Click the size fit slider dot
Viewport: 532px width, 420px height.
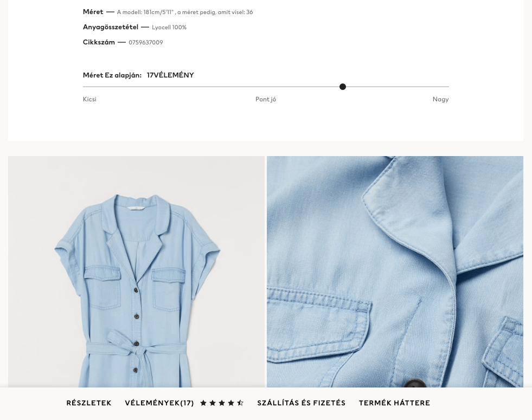click(343, 87)
